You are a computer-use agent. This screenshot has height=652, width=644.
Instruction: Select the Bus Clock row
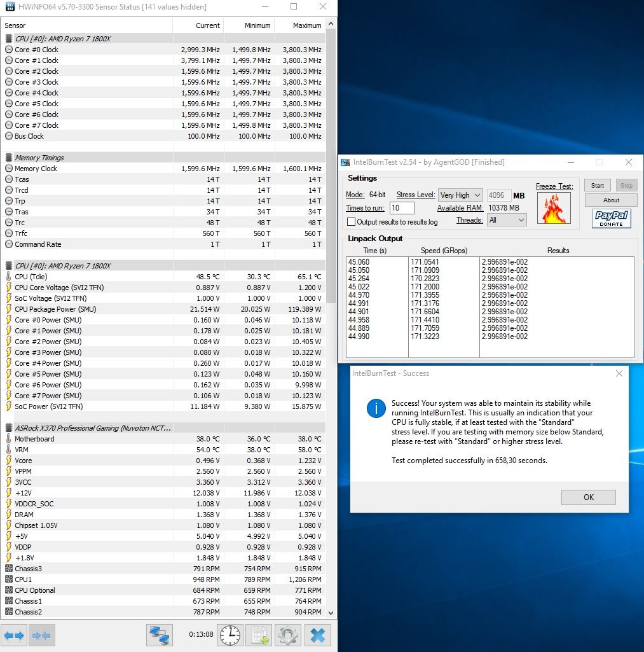[x=163, y=136]
